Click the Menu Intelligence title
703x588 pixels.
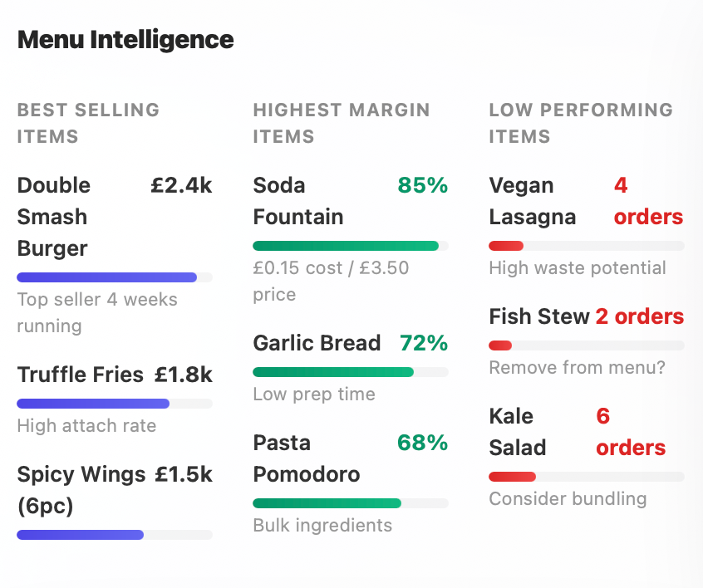click(125, 39)
